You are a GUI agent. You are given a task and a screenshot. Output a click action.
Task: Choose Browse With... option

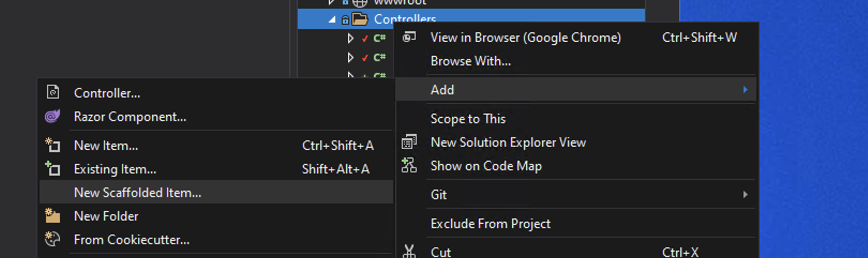coord(470,61)
